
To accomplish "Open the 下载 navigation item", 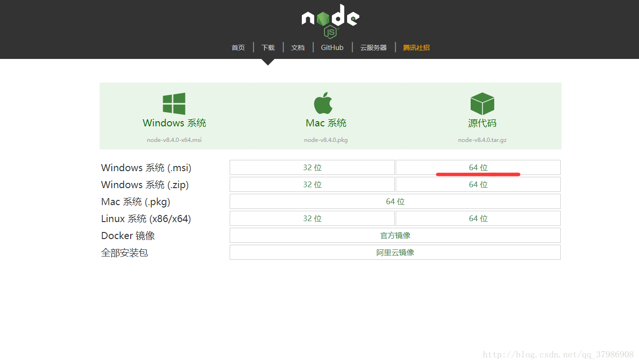I will click(x=268, y=48).
